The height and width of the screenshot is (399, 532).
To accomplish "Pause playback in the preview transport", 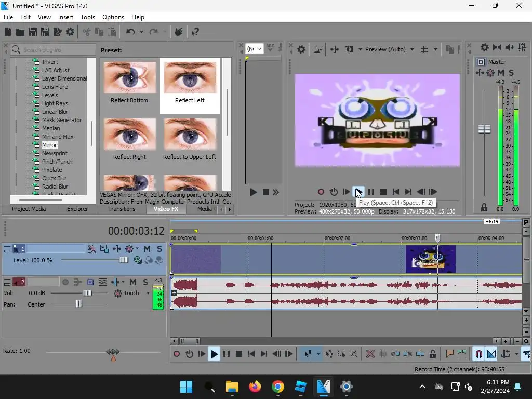I will click(x=371, y=192).
